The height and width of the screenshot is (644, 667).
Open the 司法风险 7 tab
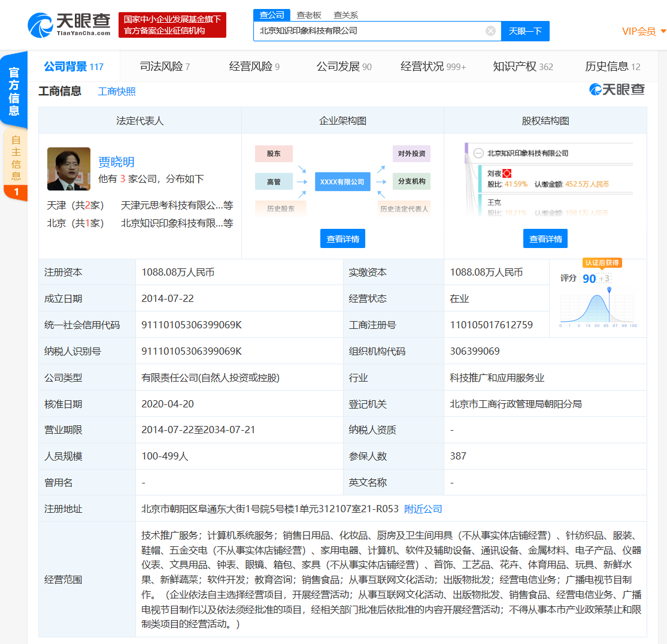[165, 66]
